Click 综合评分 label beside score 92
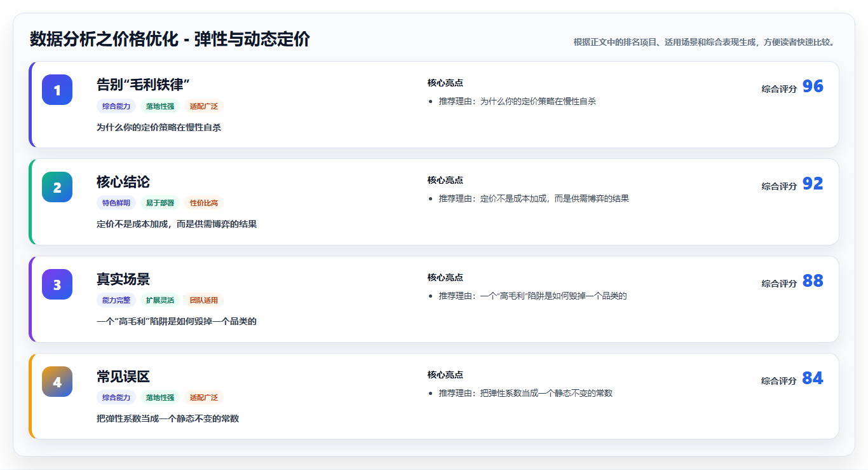This screenshot has width=868, height=470. (x=779, y=186)
